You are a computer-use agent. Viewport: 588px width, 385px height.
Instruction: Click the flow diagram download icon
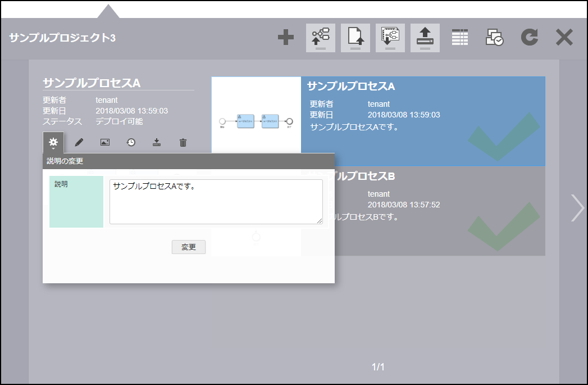(390, 38)
